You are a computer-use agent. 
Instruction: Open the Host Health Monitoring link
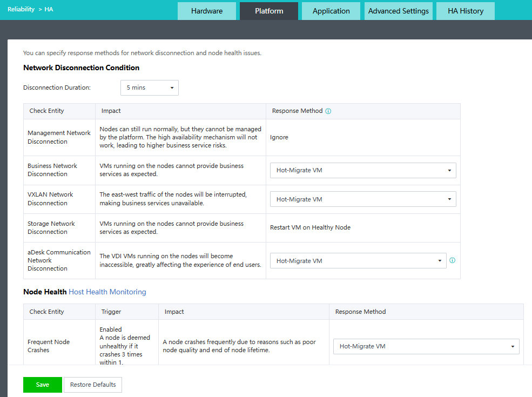(x=107, y=292)
